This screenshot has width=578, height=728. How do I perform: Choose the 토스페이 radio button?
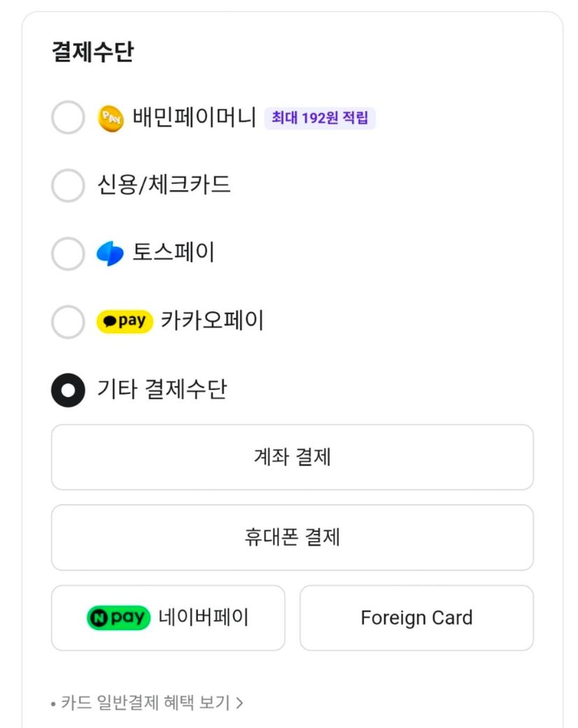68,253
